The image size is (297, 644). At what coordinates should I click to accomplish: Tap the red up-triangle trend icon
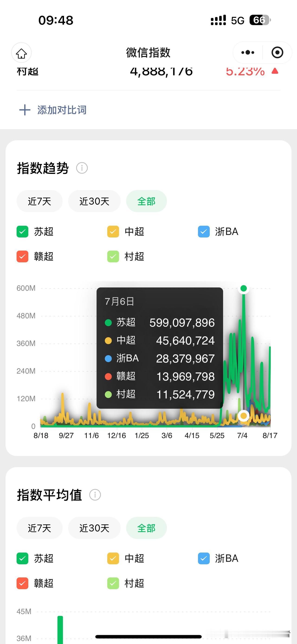pyautogui.click(x=275, y=71)
